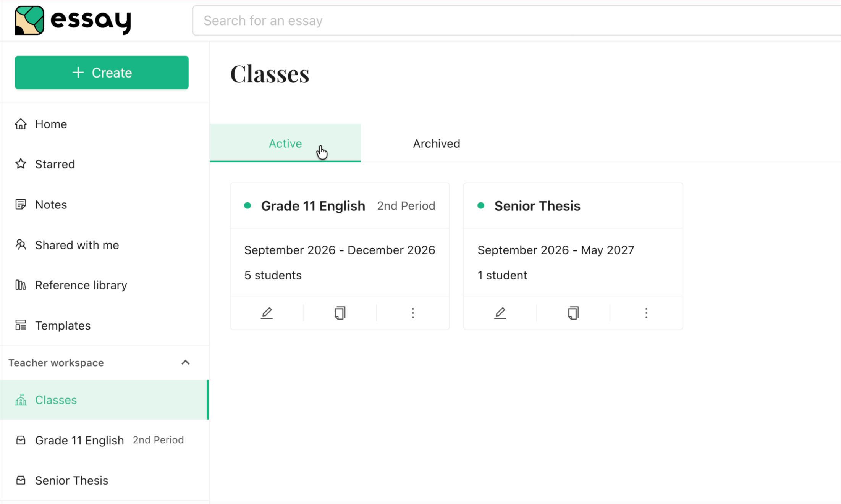
Task: Click the green status dot on Senior Thesis
Action: [x=481, y=205]
